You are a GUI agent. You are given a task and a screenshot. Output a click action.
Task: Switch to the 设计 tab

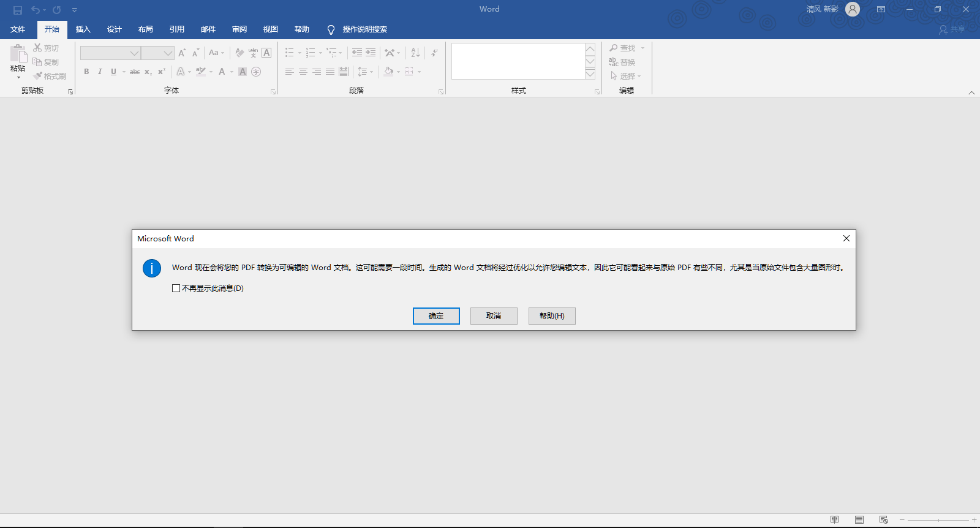114,29
